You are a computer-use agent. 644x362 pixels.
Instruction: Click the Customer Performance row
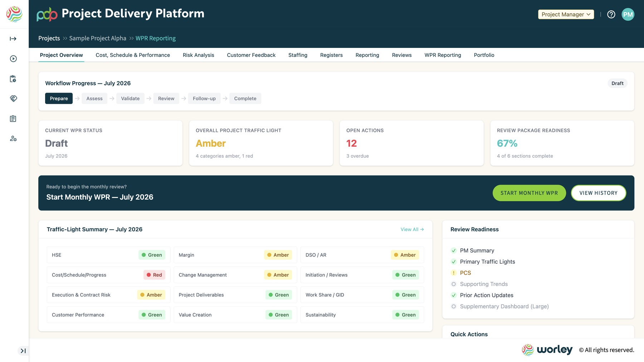[x=108, y=315]
